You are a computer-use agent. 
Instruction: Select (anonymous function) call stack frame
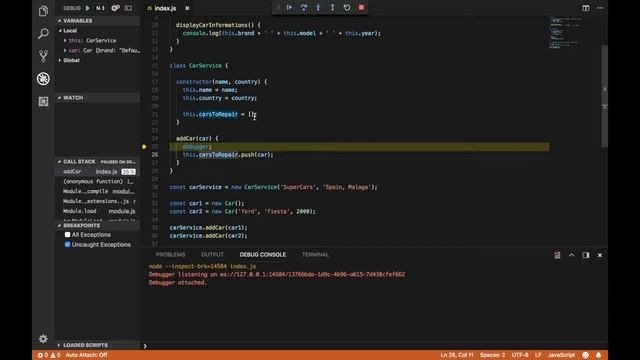pyautogui.click(x=98, y=182)
